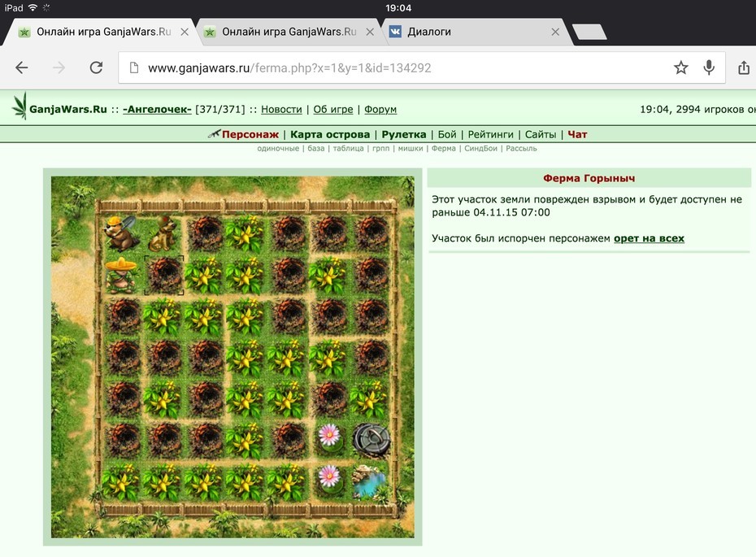Click pink flower next to the hatch
The height and width of the screenshot is (557, 756).
click(x=329, y=439)
